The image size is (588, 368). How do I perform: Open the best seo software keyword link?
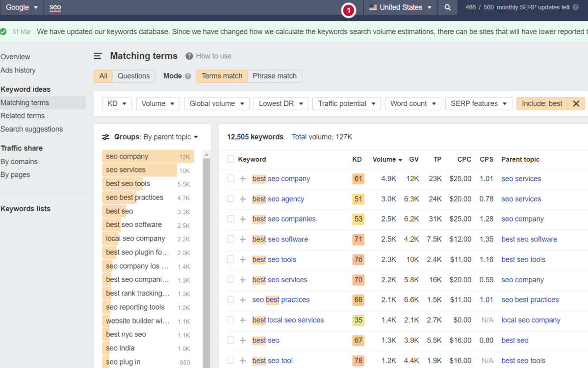pyautogui.click(x=280, y=239)
